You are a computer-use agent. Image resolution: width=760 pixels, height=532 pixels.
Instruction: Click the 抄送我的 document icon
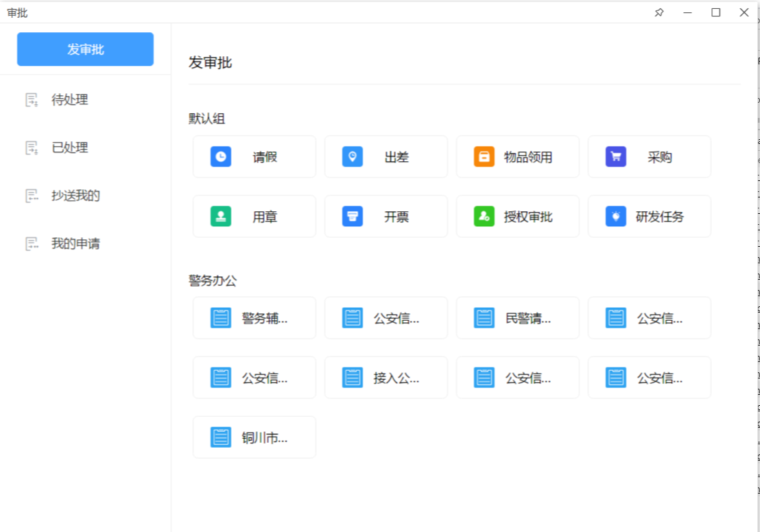point(32,196)
